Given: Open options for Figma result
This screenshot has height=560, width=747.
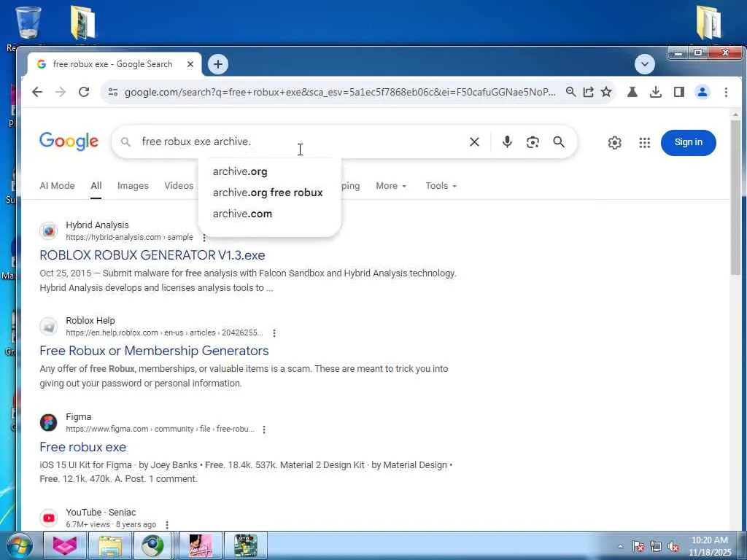Looking at the screenshot, I should click(264, 429).
